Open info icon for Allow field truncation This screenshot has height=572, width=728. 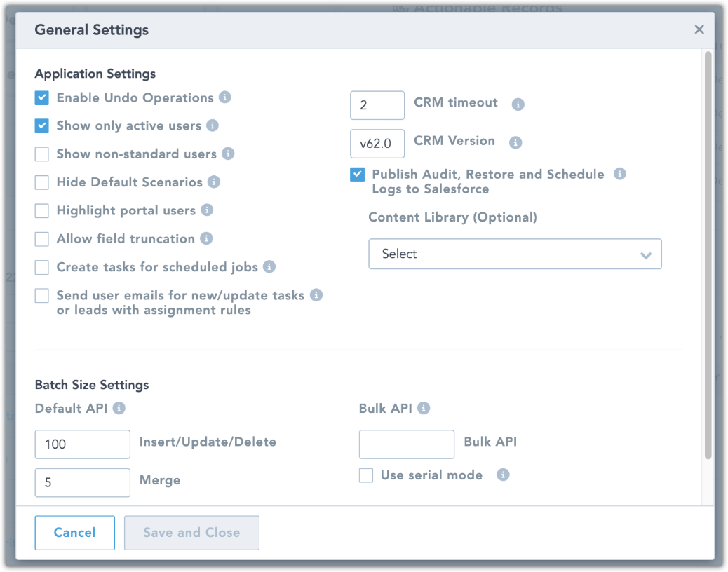pos(207,238)
